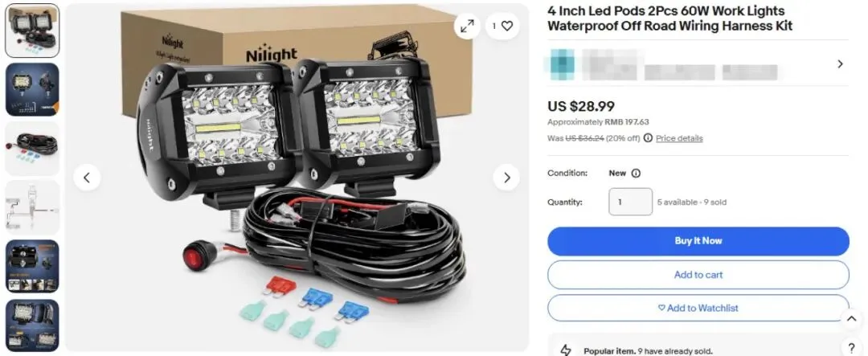
Task: Click the info icon beside Price details
Action: point(648,138)
